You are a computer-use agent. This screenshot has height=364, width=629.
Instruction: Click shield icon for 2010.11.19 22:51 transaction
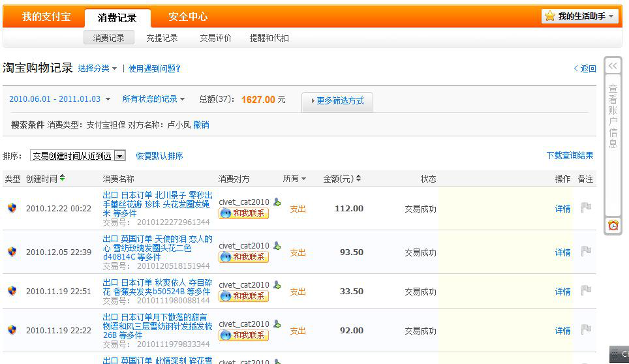click(12, 291)
